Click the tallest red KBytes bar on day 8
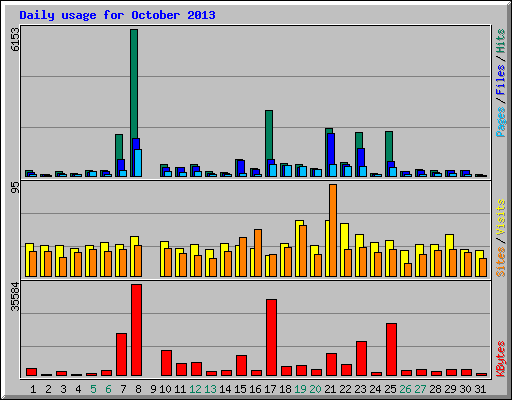 (x=136, y=330)
